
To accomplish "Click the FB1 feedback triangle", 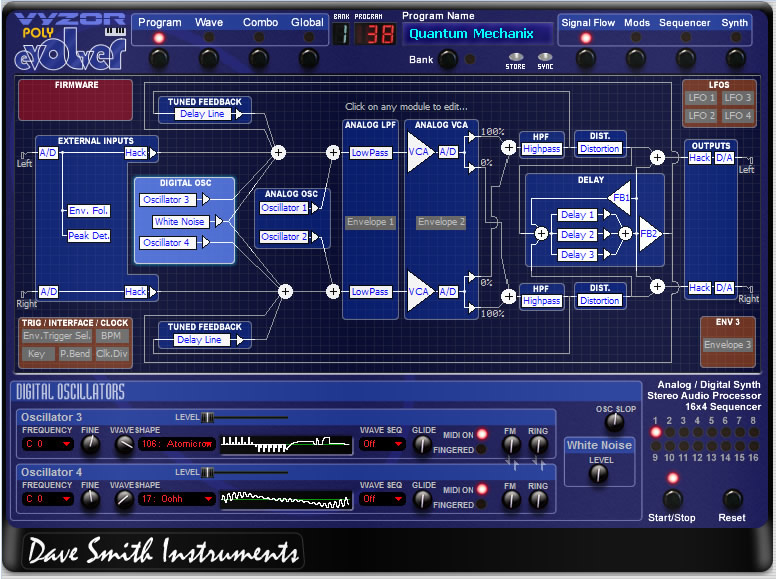I will pyautogui.click(x=620, y=197).
